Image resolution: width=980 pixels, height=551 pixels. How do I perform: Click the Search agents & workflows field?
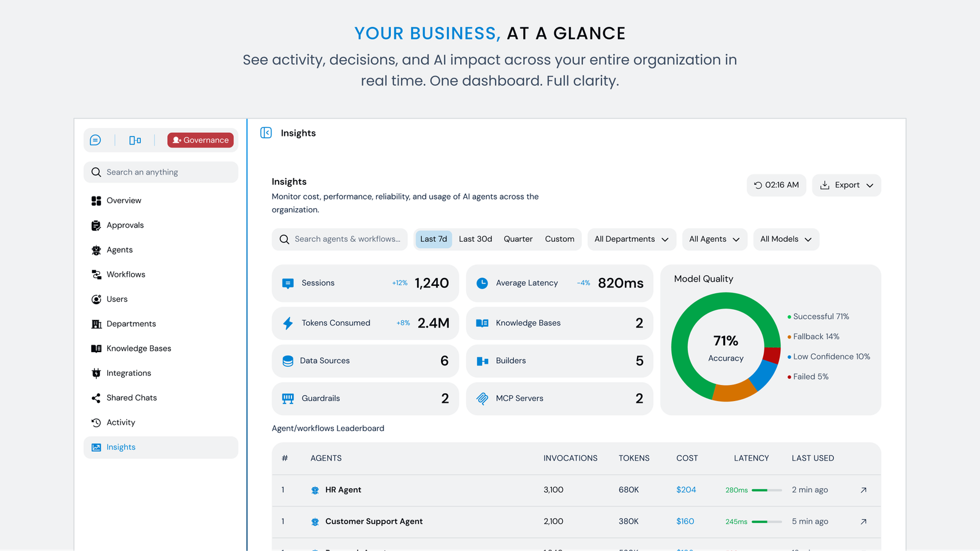[340, 239]
